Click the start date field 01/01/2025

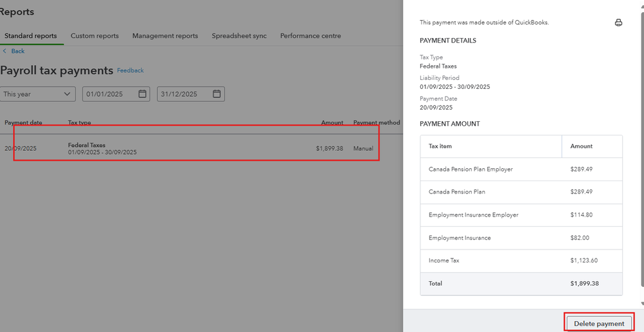[110, 94]
